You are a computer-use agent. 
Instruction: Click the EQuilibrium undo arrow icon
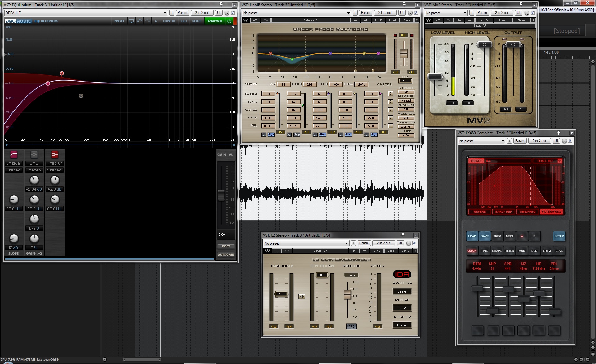coord(139,21)
